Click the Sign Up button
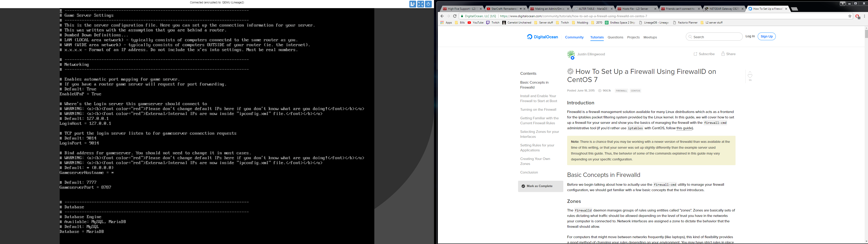Viewport: 868px width, 244px height. 767,36
